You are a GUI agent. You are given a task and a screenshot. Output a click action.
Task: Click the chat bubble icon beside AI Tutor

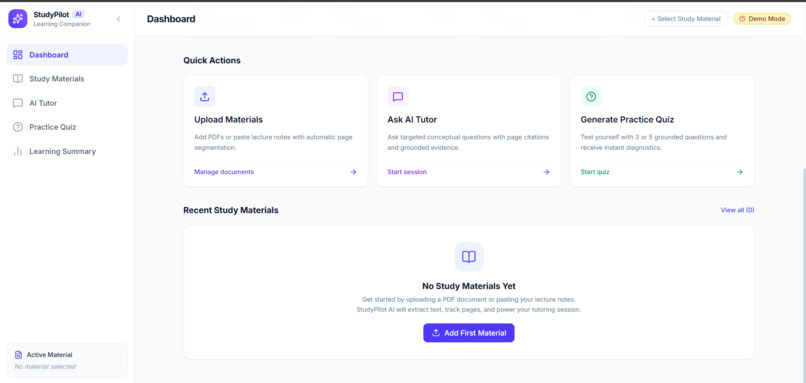(x=17, y=103)
